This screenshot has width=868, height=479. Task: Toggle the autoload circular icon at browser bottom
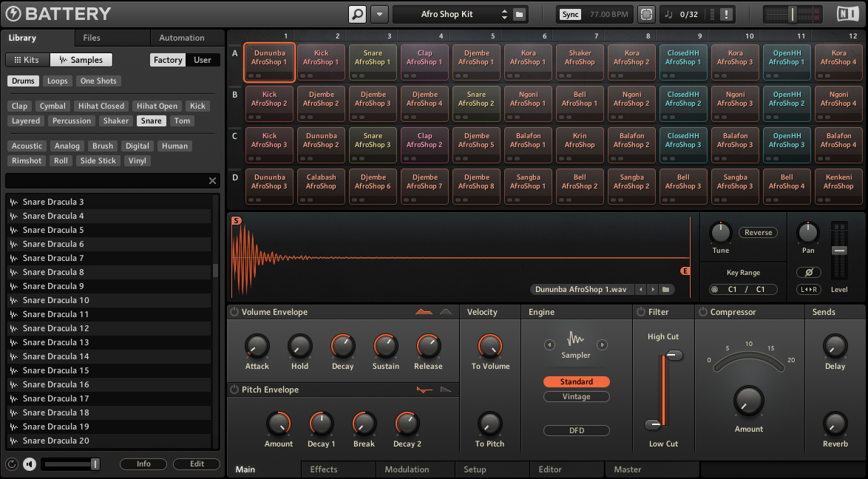pyautogui.click(x=12, y=464)
